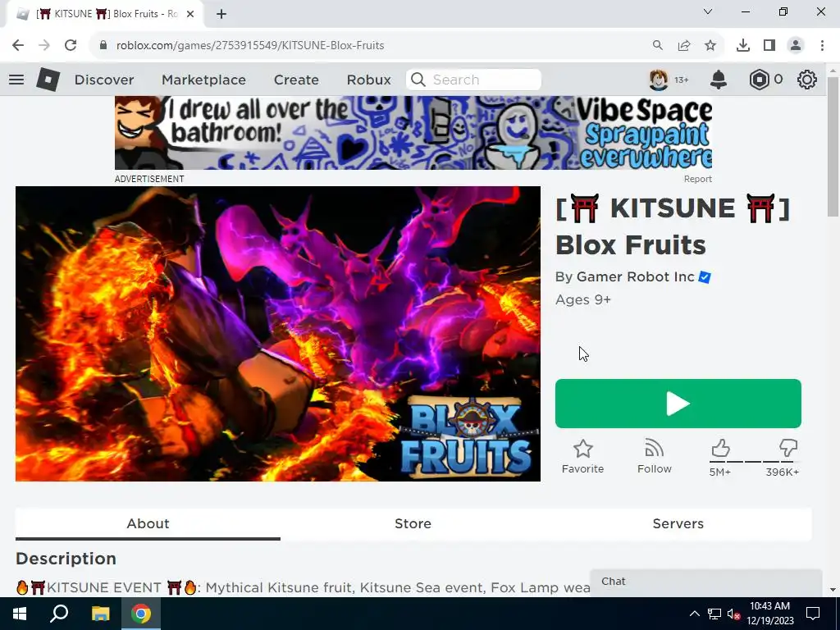Favorite the game with the star icon

tap(583, 449)
